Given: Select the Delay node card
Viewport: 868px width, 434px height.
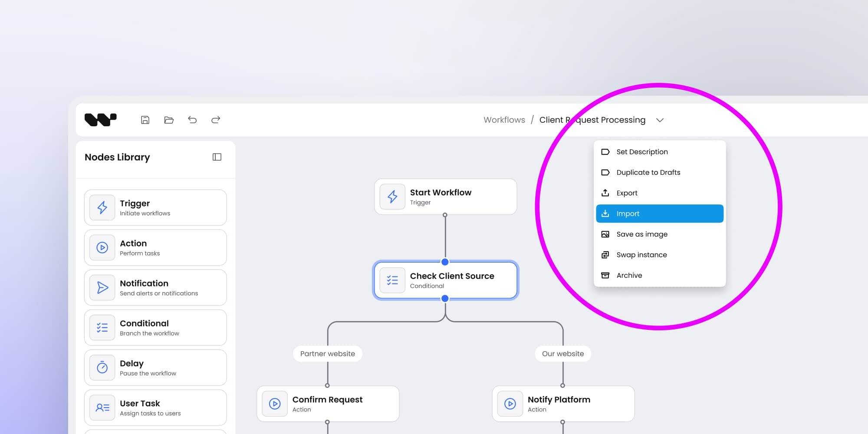Looking at the screenshot, I should [155, 368].
